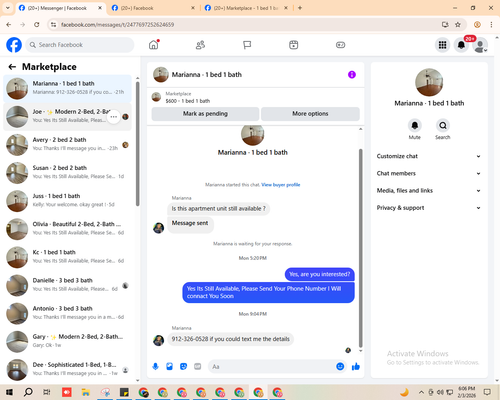Viewport: 500px width, 400px height.
Task: Open the notifications bell icon
Action: [461, 45]
